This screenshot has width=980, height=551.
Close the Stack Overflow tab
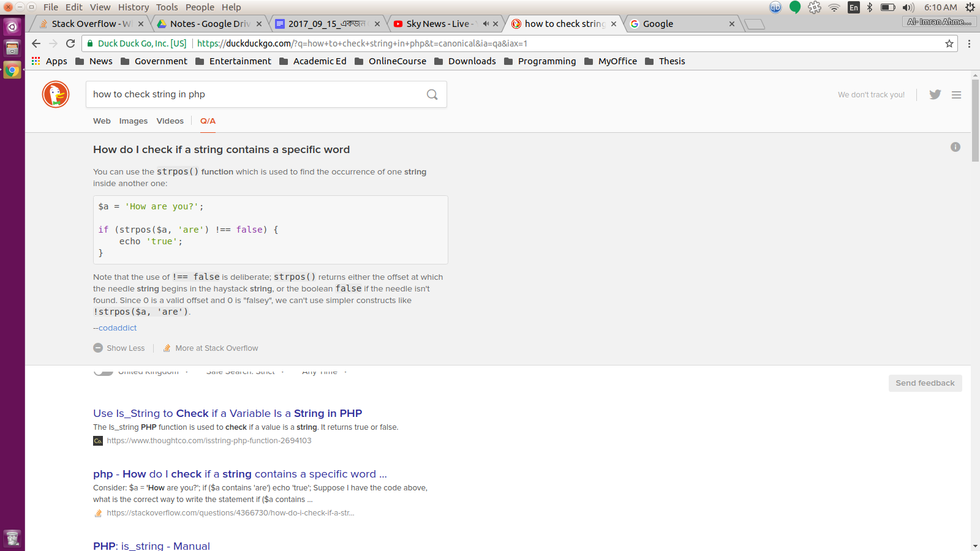[141, 24]
